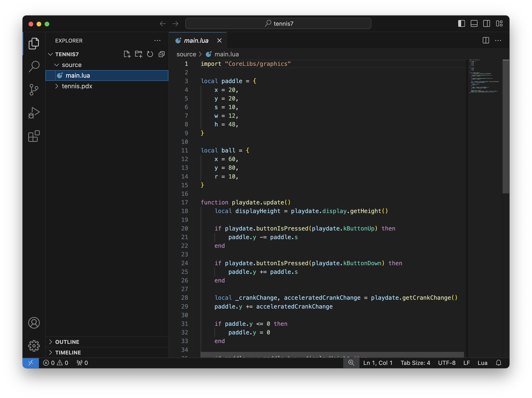
Task: Split the editor to the right
Action: [x=486, y=40]
